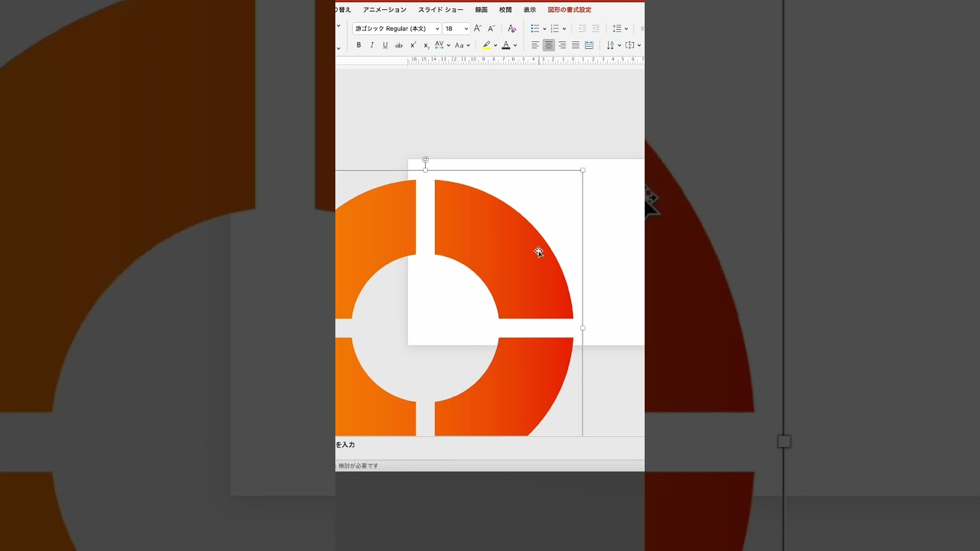Screen dimensions: 980x551
Task: Increase font size
Action: click(x=478, y=28)
